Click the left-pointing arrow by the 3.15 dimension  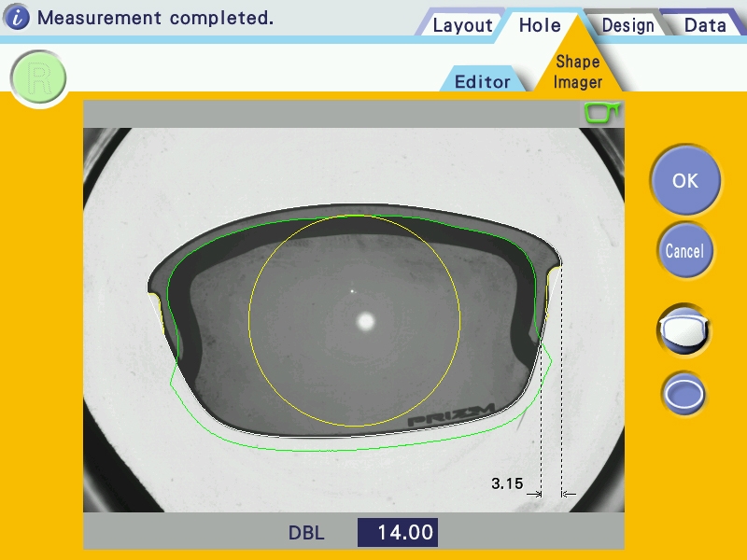pos(569,494)
